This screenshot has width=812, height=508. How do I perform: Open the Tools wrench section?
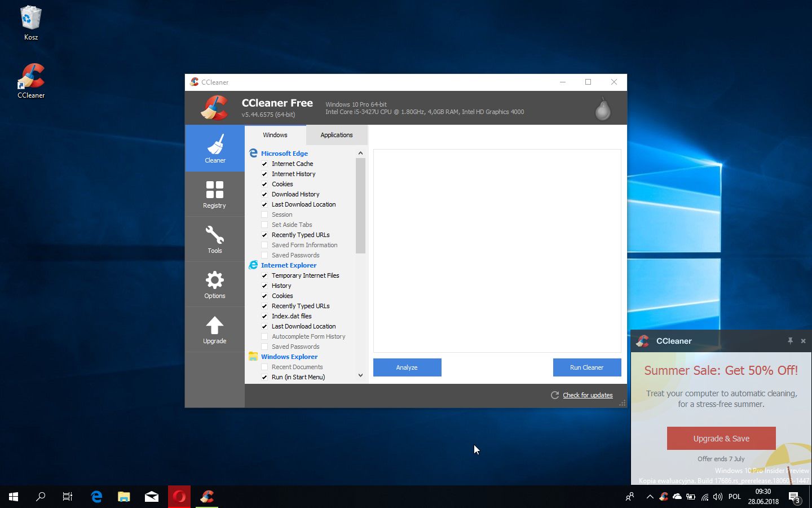[214, 239]
